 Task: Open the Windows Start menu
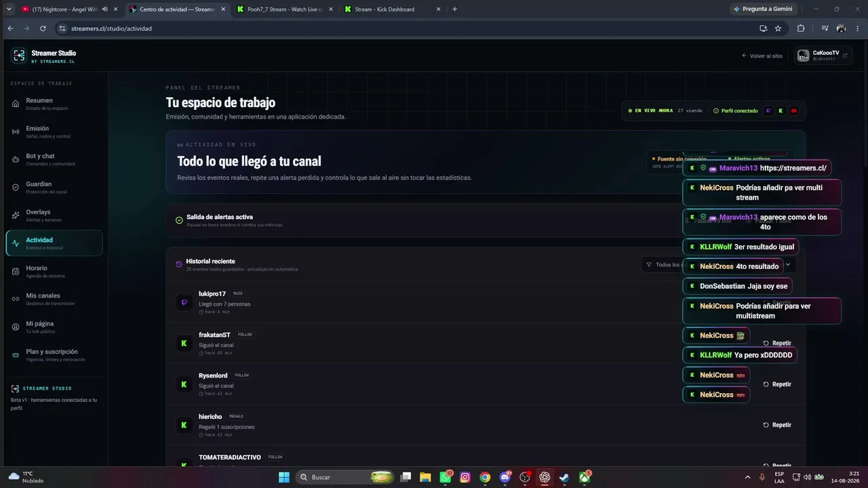(283, 477)
